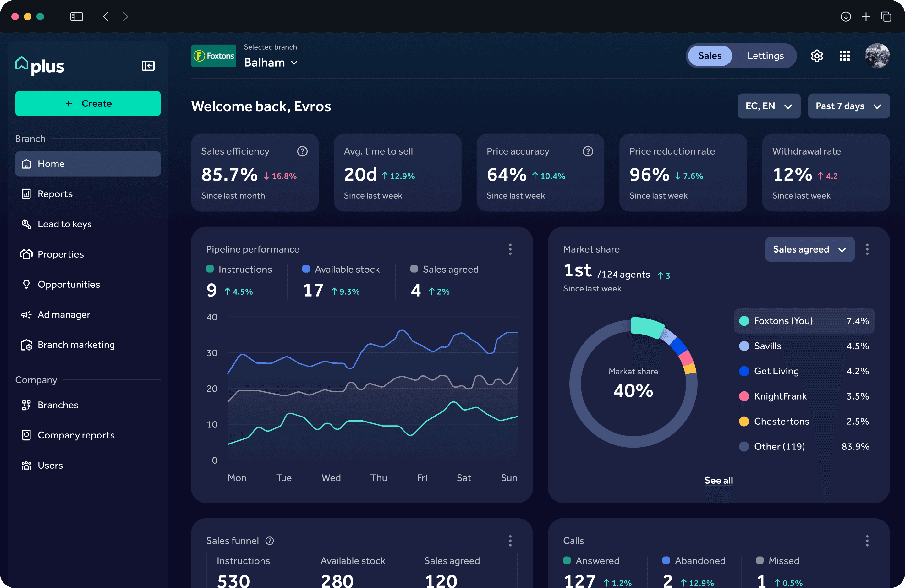This screenshot has width=905, height=588.
Task: Switch toggle to Lettings
Action: point(765,56)
